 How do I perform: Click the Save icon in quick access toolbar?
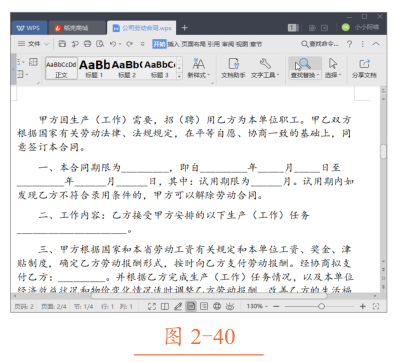coord(62,44)
